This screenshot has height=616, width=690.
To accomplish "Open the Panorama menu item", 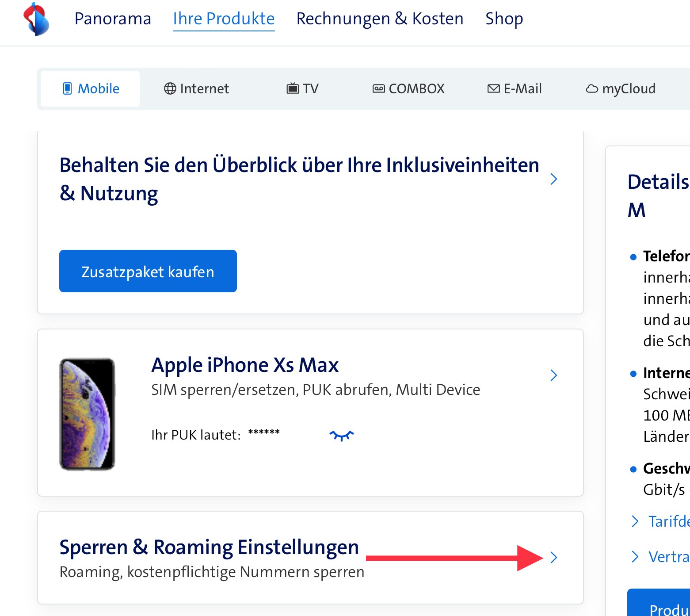I will (113, 19).
